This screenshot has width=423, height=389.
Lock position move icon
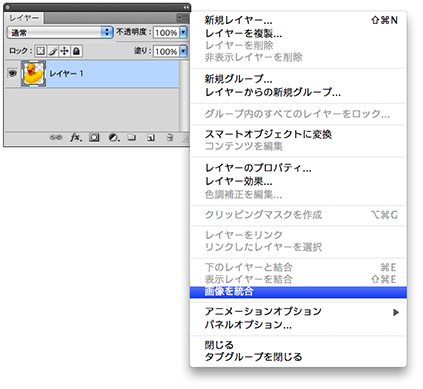(x=65, y=51)
